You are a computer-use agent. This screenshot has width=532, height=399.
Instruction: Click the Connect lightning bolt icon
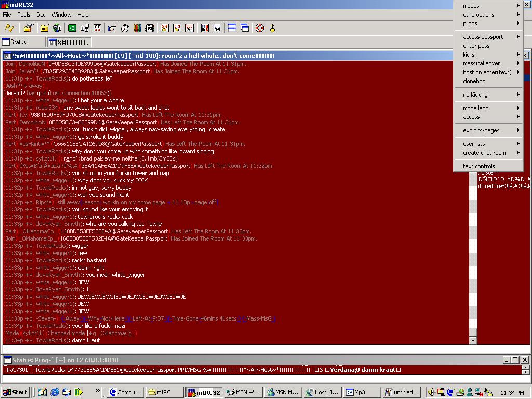(9, 28)
